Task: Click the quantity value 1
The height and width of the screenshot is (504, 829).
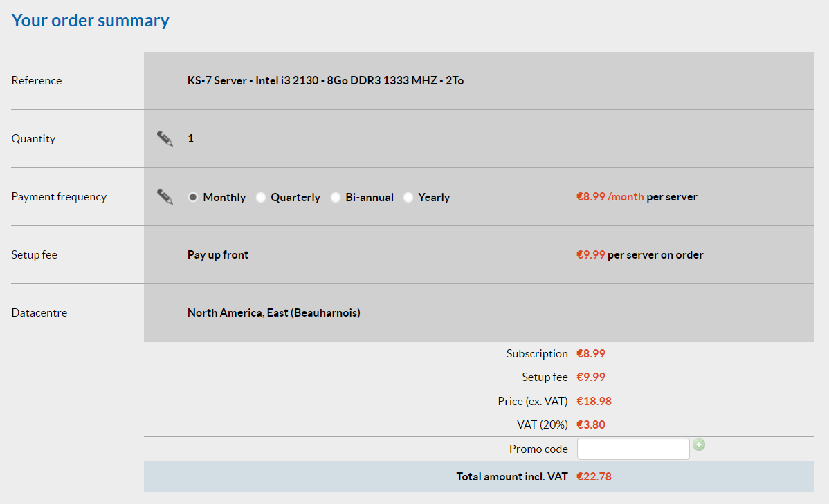Action: click(x=191, y=138)
